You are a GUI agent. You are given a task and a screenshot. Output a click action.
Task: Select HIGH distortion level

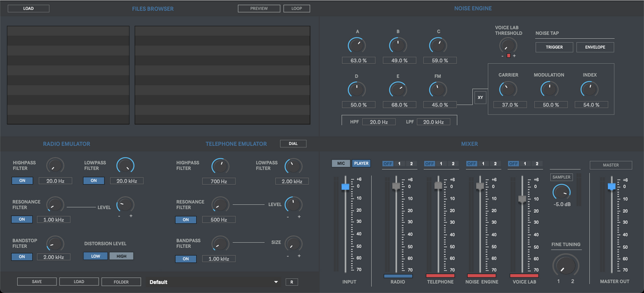[x=121, y=256]
